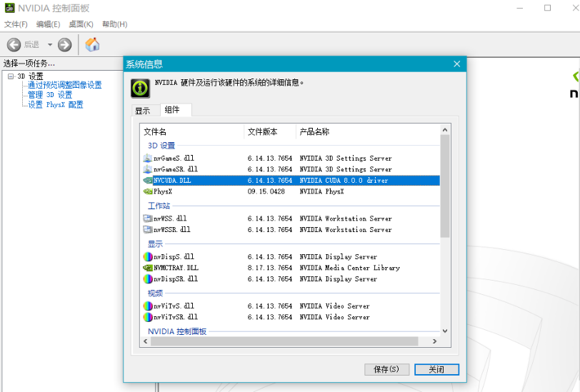The height and width of the screenshot is (392, 580).
Task: Click the horizontal scrollbar thumb
Action: click(284, 341)
